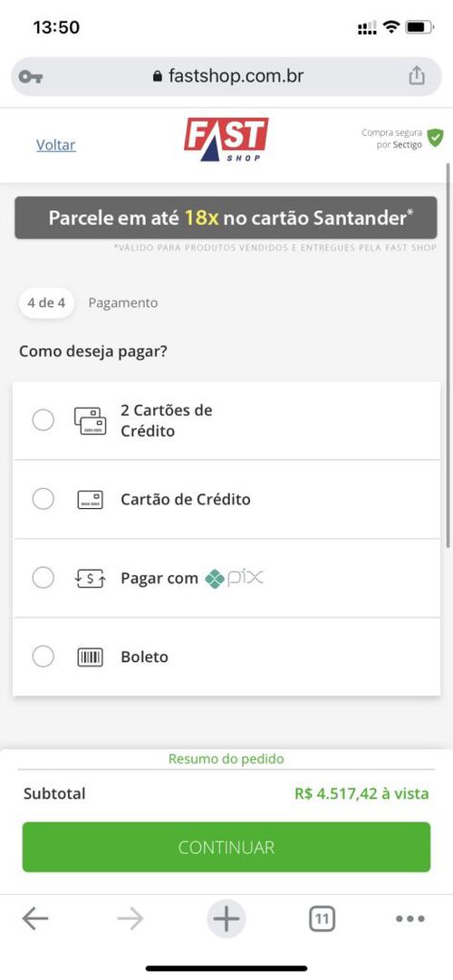Tap the key password icon in address bar

31,77
